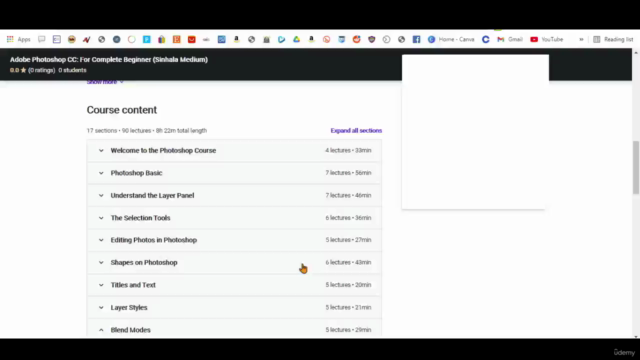The width and height of the screenshot is (640, 360).
Task: Click "5 lectures • 21min" text
Action: pos(348,307)
